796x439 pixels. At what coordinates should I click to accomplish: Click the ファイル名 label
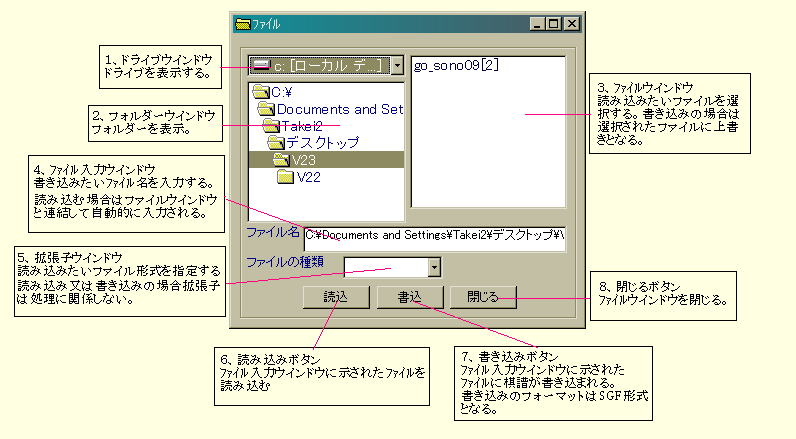coord(273,232)
